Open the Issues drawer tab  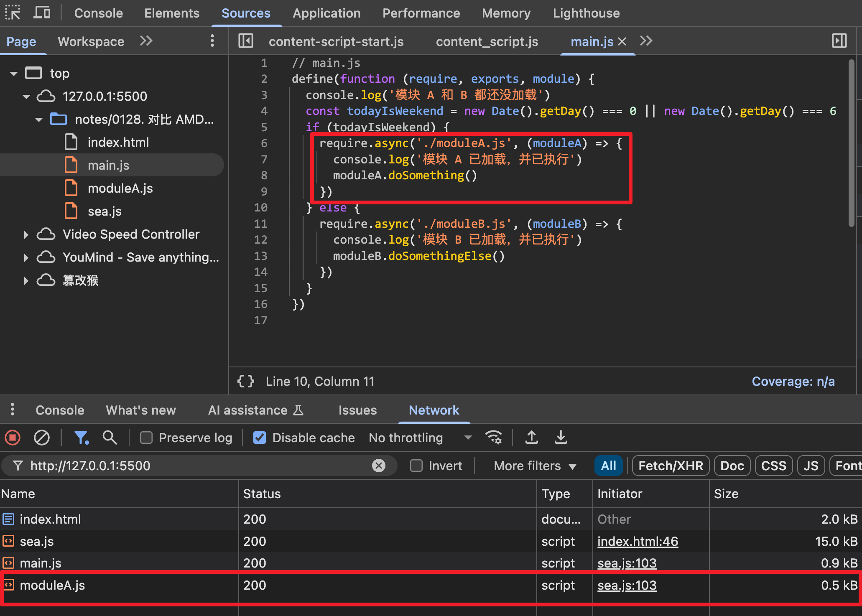tap(357, 410)
